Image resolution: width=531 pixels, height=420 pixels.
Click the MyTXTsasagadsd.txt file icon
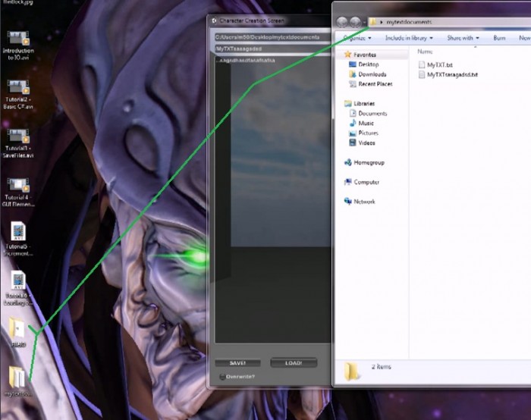pyautogui.click(x=422, y=74)
